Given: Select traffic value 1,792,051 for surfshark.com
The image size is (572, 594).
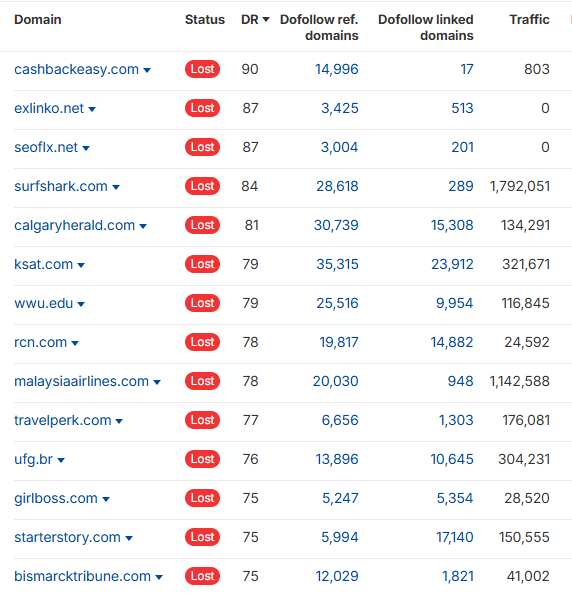Looking at the screenshot, I should [x=520, y=186].
